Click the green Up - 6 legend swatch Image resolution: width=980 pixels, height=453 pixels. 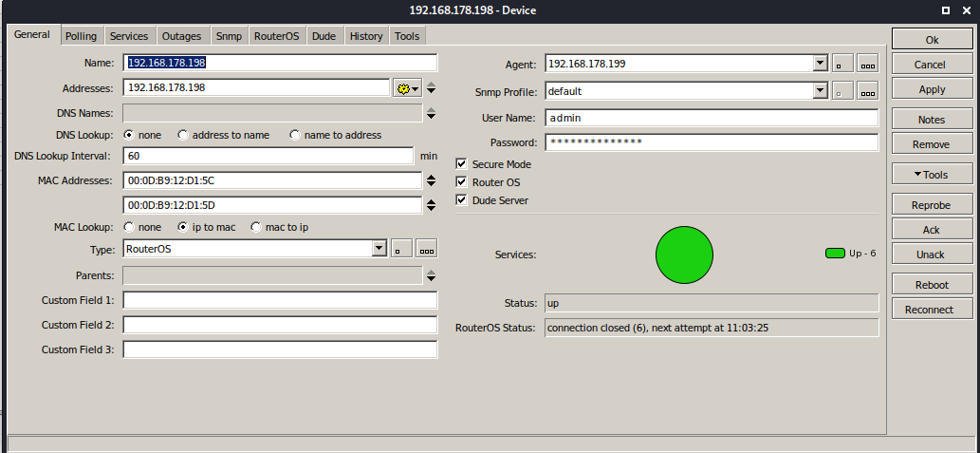836,254
